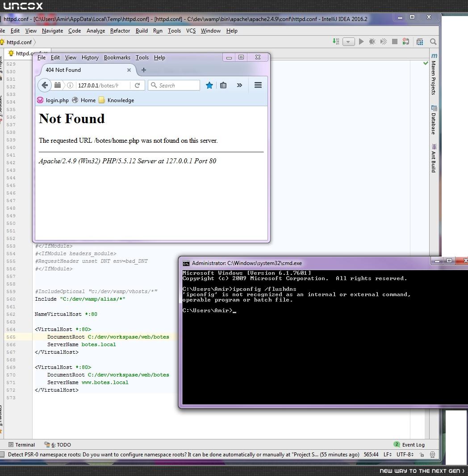Click httpd.conf breadcrumb in navigation bar

coord(19,42)
